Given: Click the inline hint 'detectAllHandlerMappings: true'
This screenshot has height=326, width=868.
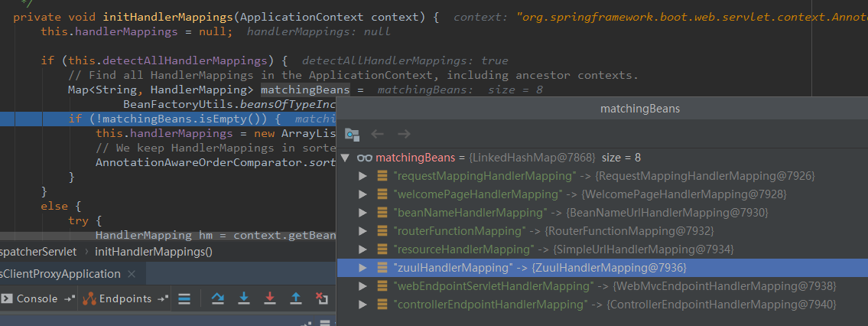Looking at the screenshot, I should pyautogui.click(x=405, y=61).
